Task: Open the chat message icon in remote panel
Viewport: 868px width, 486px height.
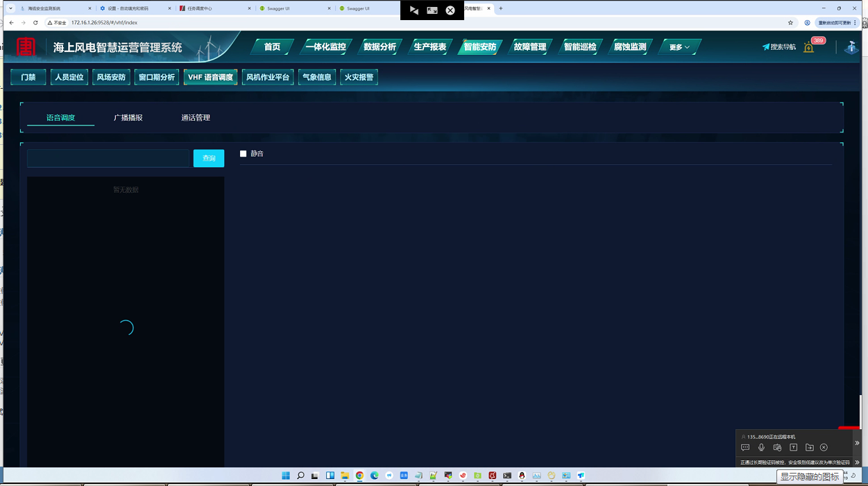Action: tap(745, 448)
